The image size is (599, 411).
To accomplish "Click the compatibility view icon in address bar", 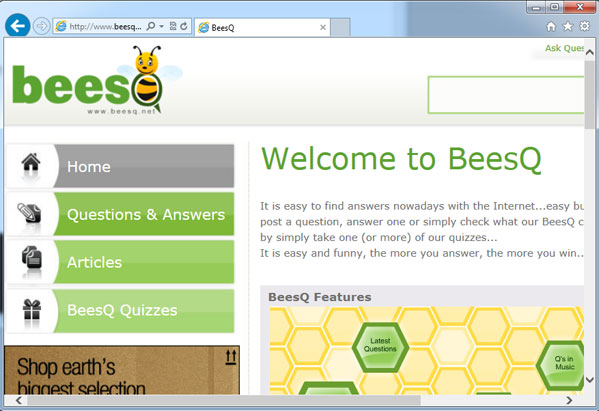I will point(173,26).
